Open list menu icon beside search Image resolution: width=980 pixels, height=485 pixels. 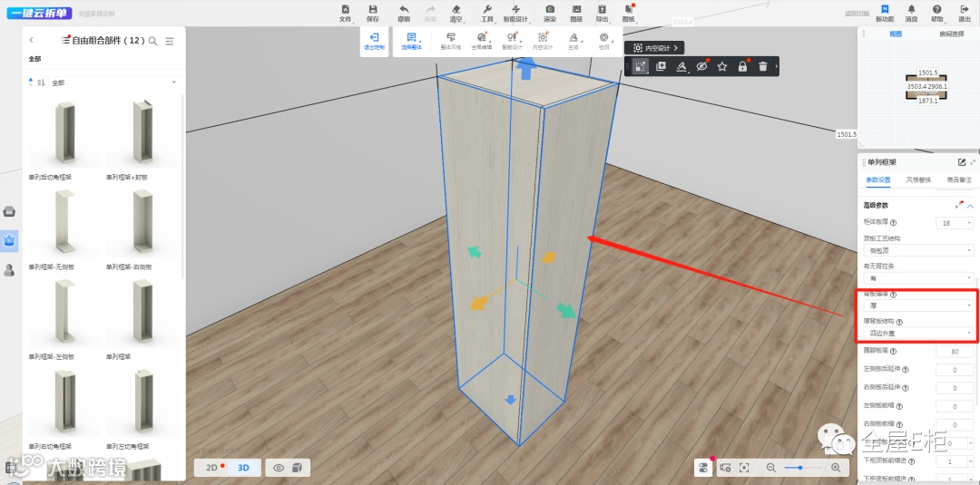(170, 41)
